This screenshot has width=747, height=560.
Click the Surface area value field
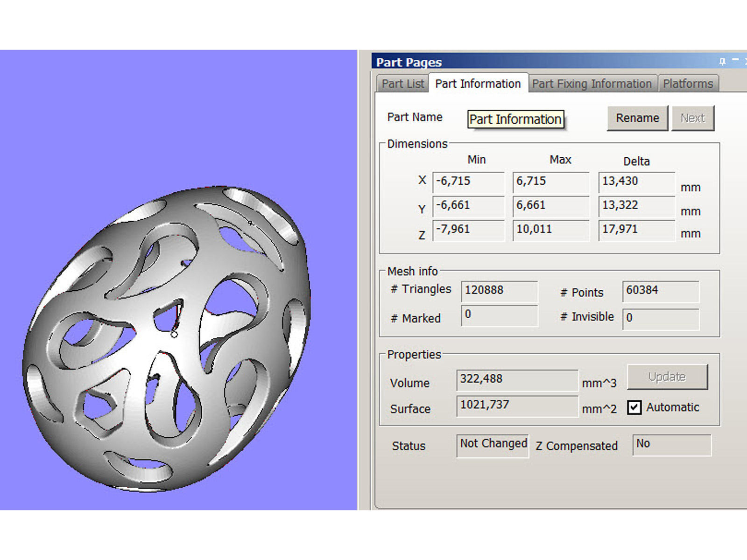tap(516, 405)
